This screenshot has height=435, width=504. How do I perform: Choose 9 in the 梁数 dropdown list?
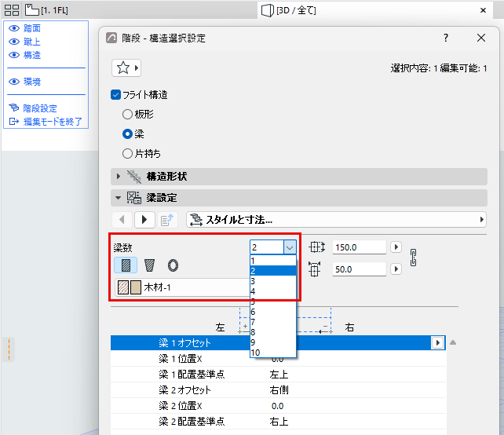pyautogui.click(x=273, y=342)
